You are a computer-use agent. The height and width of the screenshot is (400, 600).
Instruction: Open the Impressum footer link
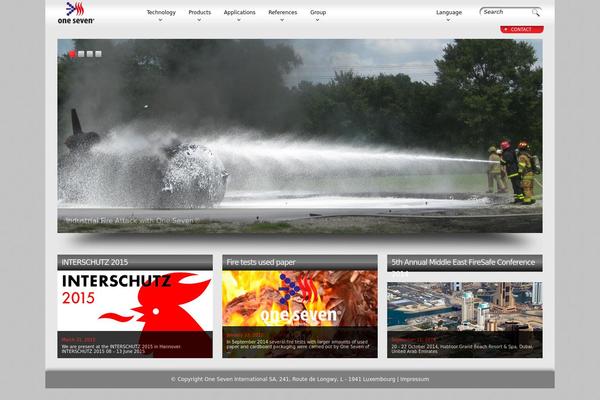(414, 379)
